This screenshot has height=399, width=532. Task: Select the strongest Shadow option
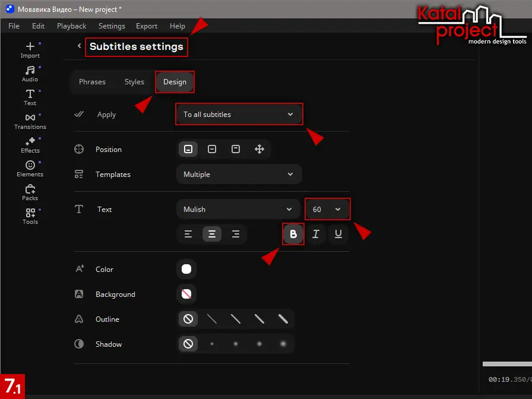coord(283,344)
